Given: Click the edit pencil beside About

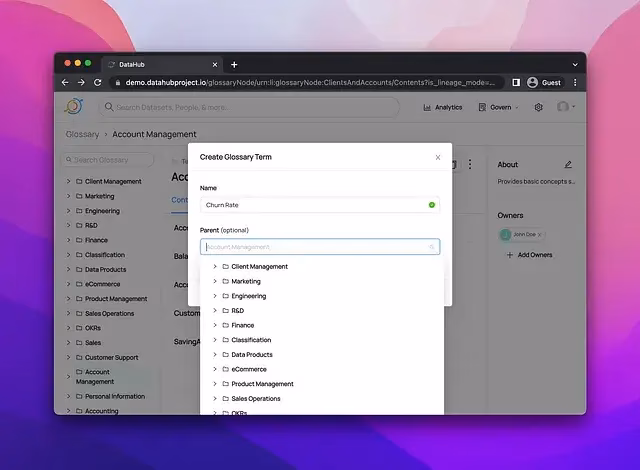Looking at the screenshot, I should click(568, 164).
